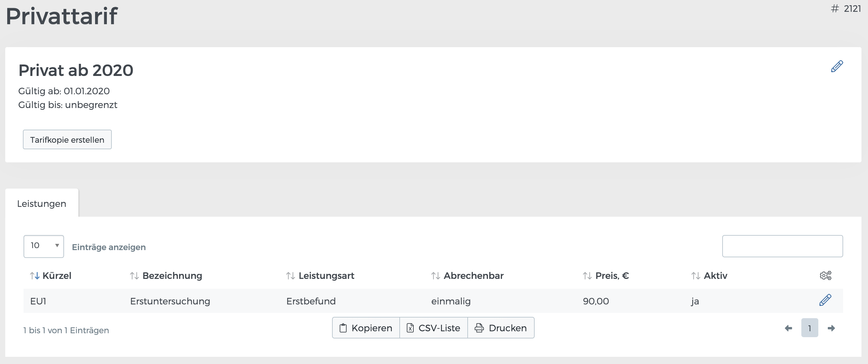Open the entries-per-page dropdown showing 10
Image resolution: width=868 pixels, height=364 pixels.
pos(43,246)
